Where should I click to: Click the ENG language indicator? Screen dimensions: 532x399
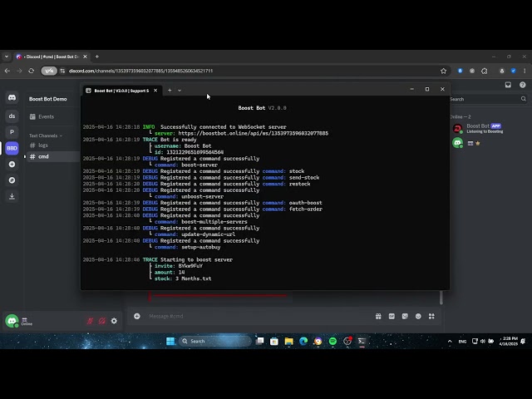(x=462, y=342)
